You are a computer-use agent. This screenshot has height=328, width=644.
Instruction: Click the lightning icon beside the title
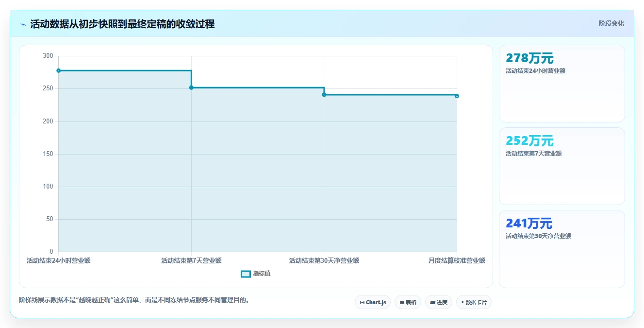click(23, 24)
